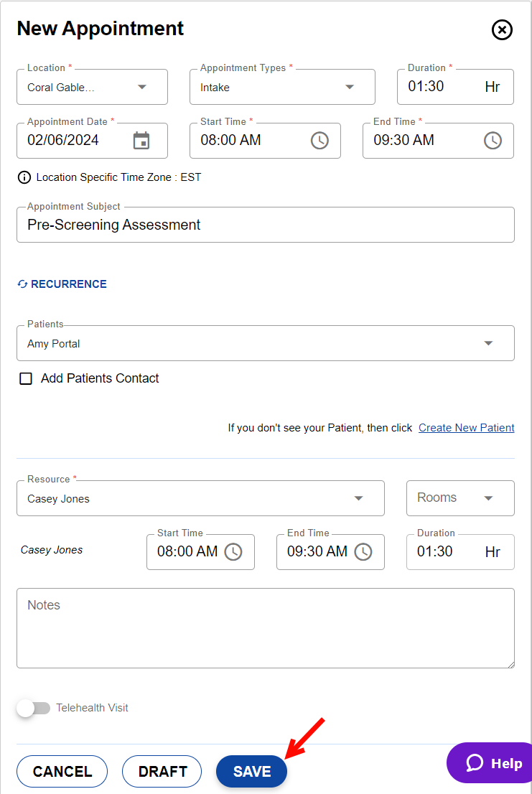This screenshot has width=532, height=794.
Task: Click the clock icon in End Time
Action: (493, 141)
